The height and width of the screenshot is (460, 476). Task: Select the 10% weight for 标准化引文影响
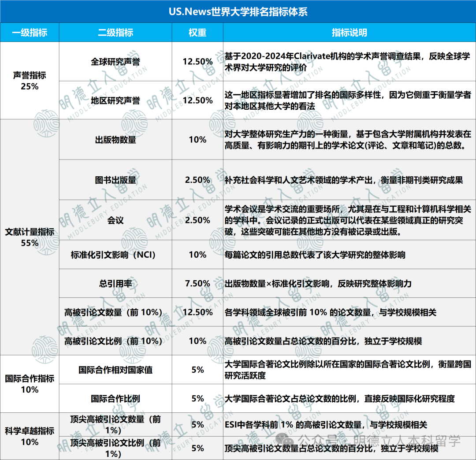(x=197, y=255)
